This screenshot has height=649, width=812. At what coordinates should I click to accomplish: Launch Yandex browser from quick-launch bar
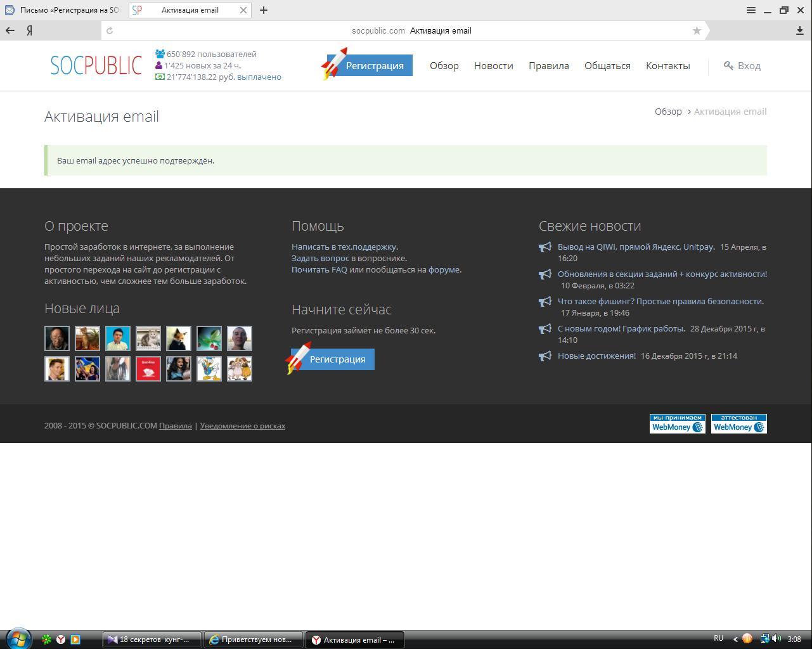[61, 639]
